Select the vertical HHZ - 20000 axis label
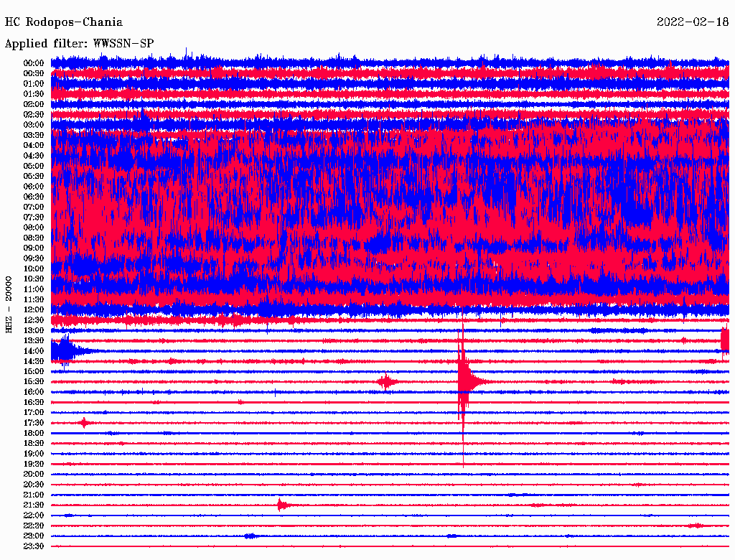Viewport: 735px width, 560px height. [x=9, y=302]
